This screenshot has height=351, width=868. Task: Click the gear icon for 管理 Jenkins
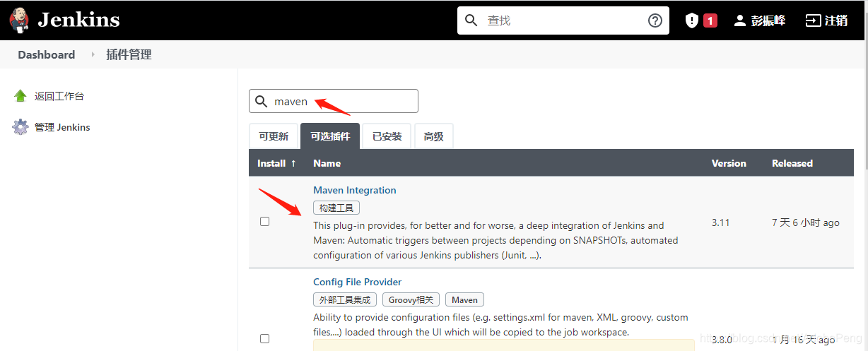point(20,127)
